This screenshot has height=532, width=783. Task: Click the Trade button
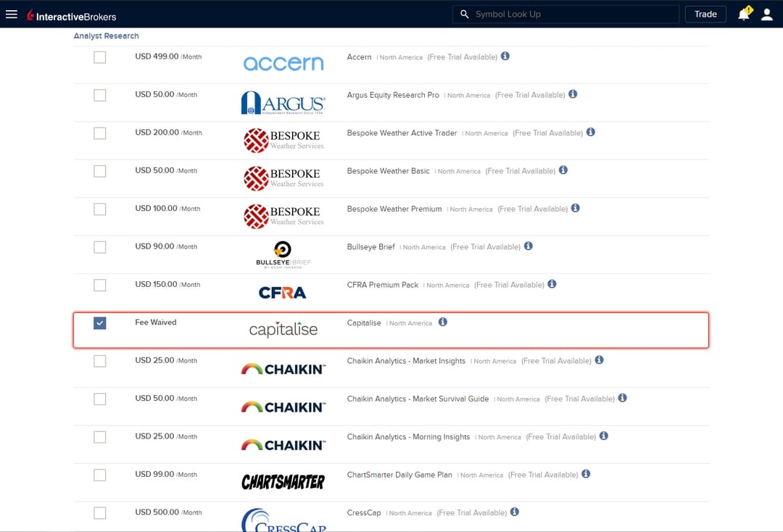coord(705,14)
